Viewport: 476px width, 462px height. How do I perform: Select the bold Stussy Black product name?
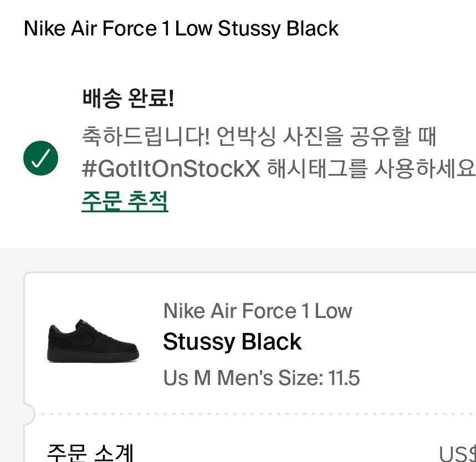click(232, 342)
